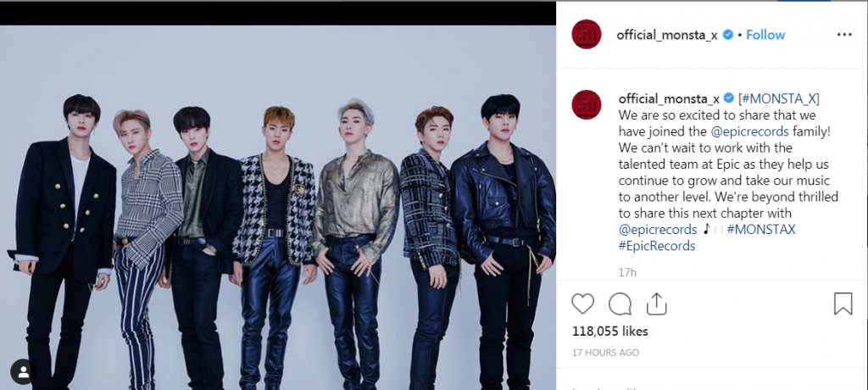Open official_monsta_x username in the header
868x390 pixels.
click(667, 35)
